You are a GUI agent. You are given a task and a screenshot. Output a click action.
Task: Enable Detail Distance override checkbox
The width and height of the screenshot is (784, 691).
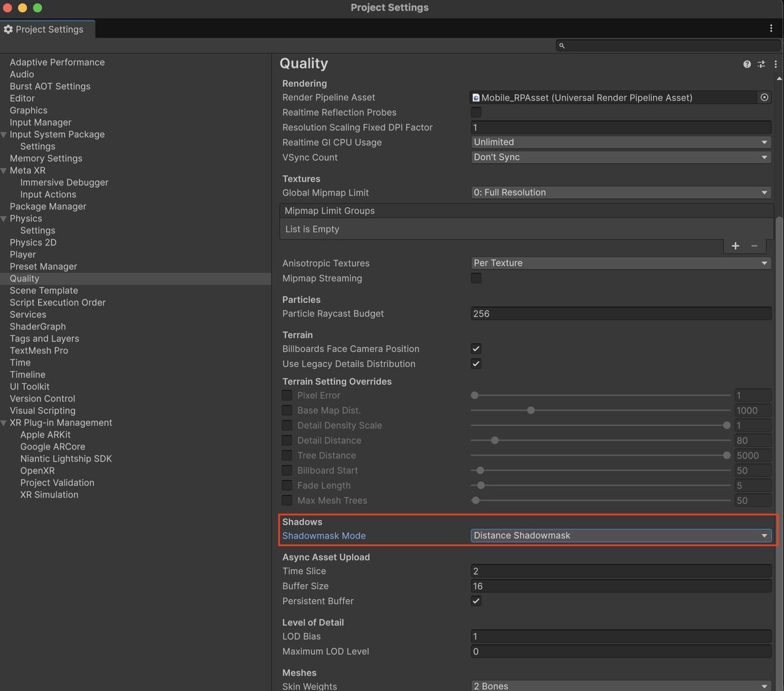pos(287,440)
